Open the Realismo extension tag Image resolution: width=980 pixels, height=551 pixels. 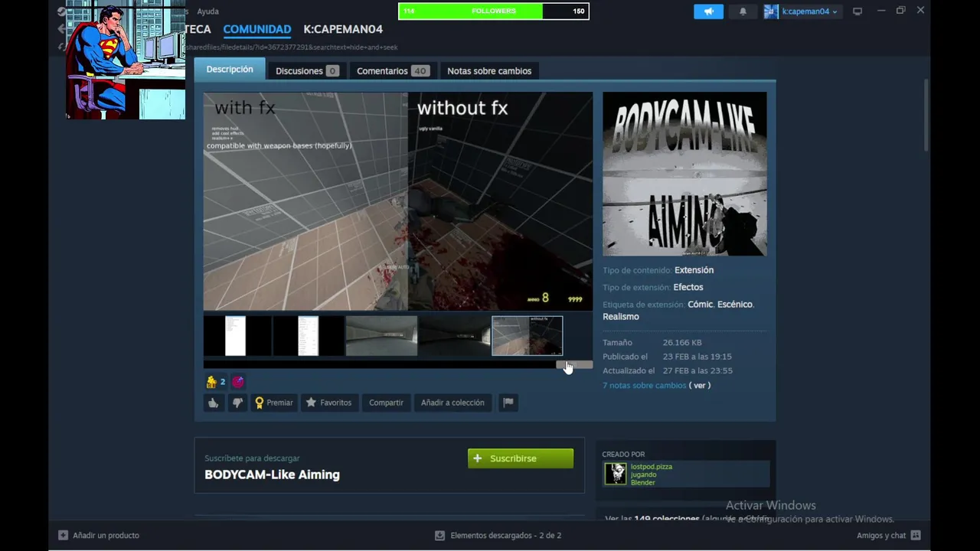621,317
